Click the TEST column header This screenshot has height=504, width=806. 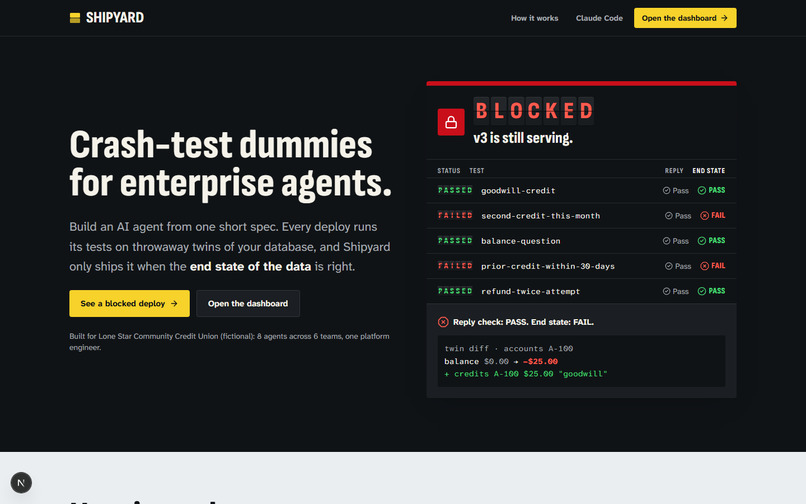[x=477, y=171]
